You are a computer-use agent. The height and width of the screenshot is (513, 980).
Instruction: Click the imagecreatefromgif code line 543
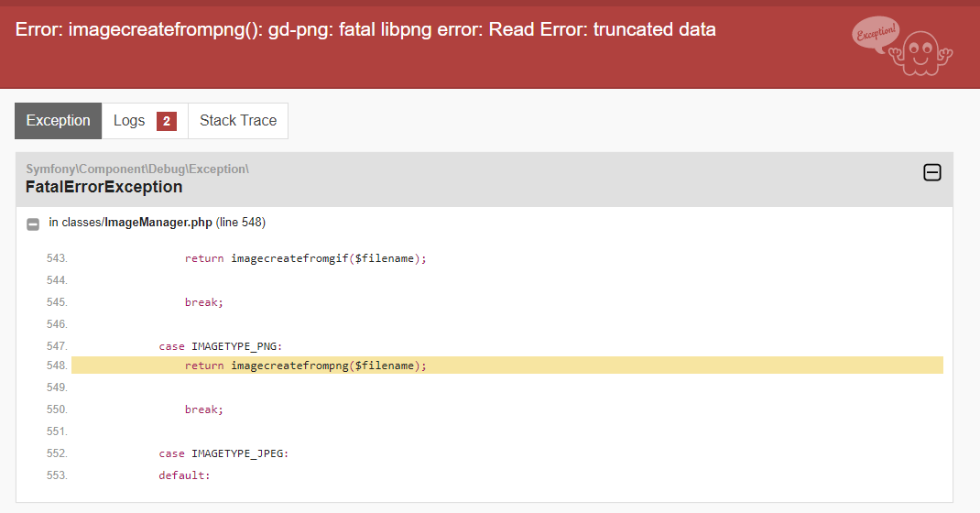click(x=306, y=258)
